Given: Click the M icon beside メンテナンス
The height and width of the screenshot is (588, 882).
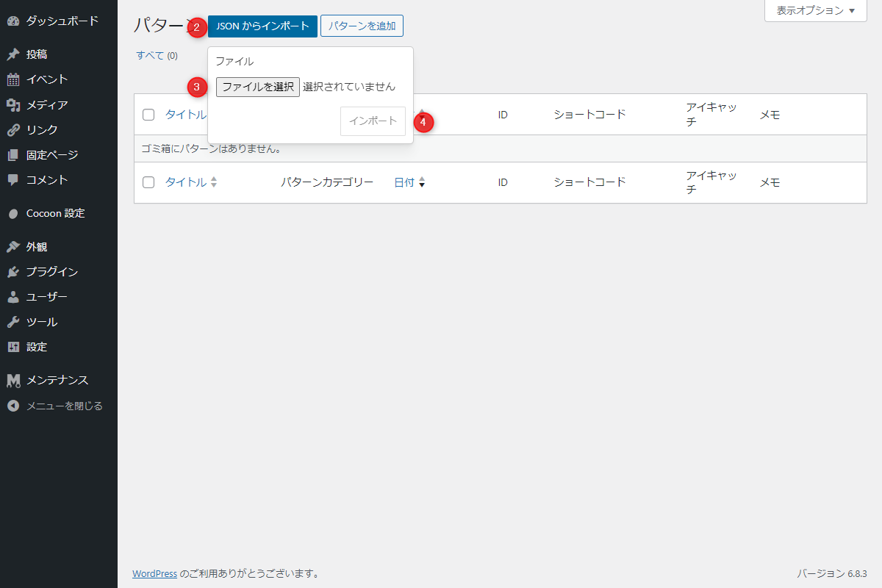Looking at the screenshot, I should tap(13, 381).
